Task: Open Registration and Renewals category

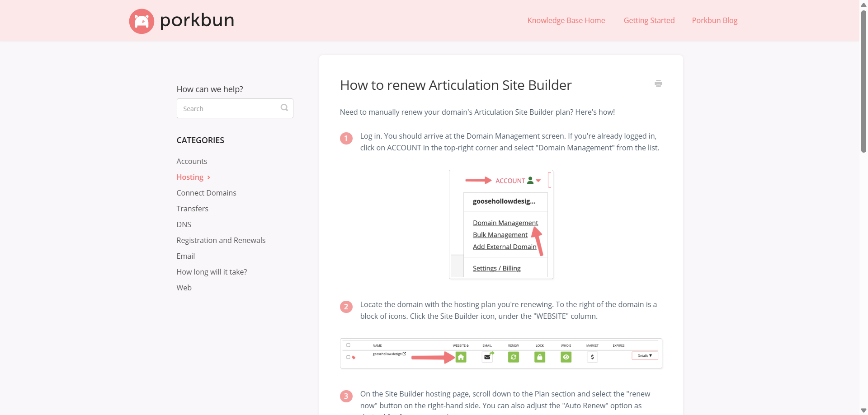Action: pyautogui.click(x=221, y=240)
